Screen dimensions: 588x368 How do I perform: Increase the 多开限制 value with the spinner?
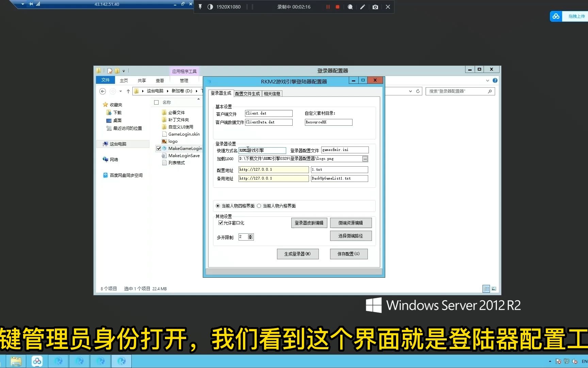[250, 235]
